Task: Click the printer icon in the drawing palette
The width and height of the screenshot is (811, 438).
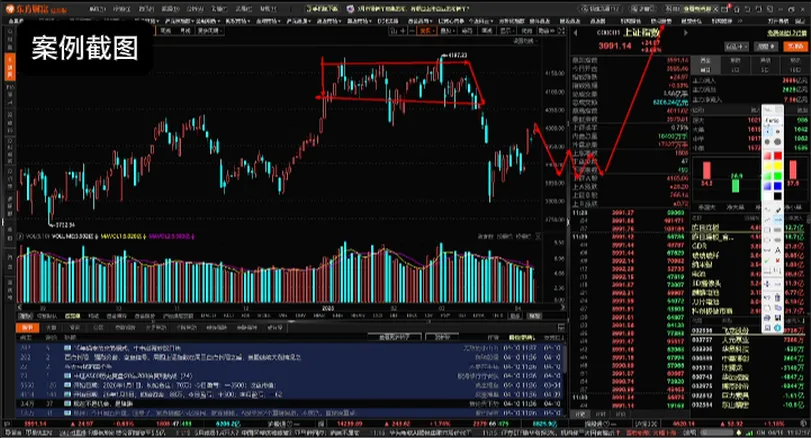Action: tap(768, 317)
